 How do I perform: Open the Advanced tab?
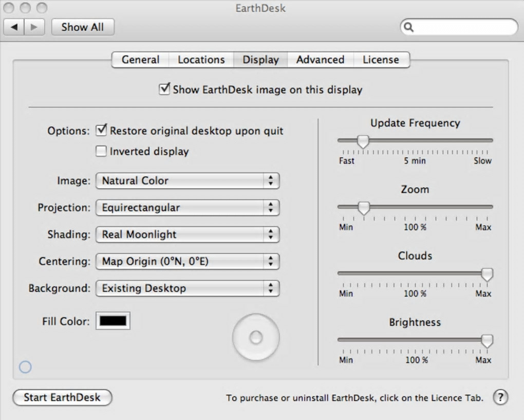point(320,60)
